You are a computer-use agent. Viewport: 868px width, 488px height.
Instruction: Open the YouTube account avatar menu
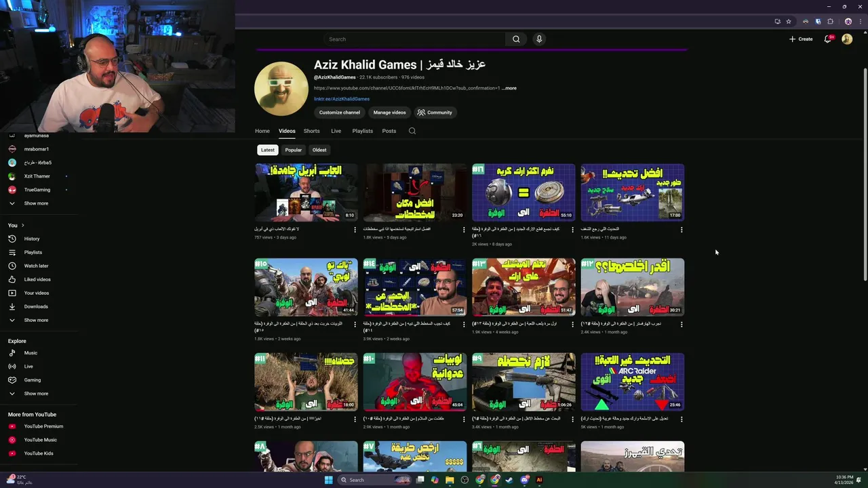[847, 39]
